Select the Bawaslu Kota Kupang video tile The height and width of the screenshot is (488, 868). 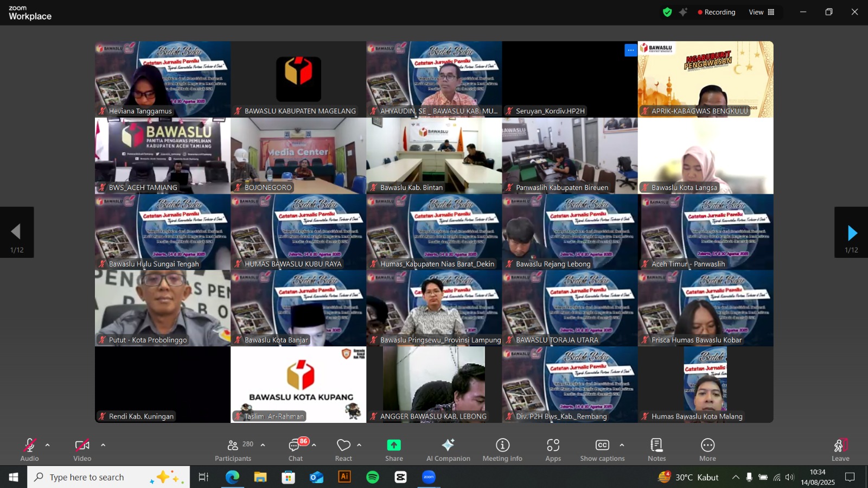tap(298, 384)
